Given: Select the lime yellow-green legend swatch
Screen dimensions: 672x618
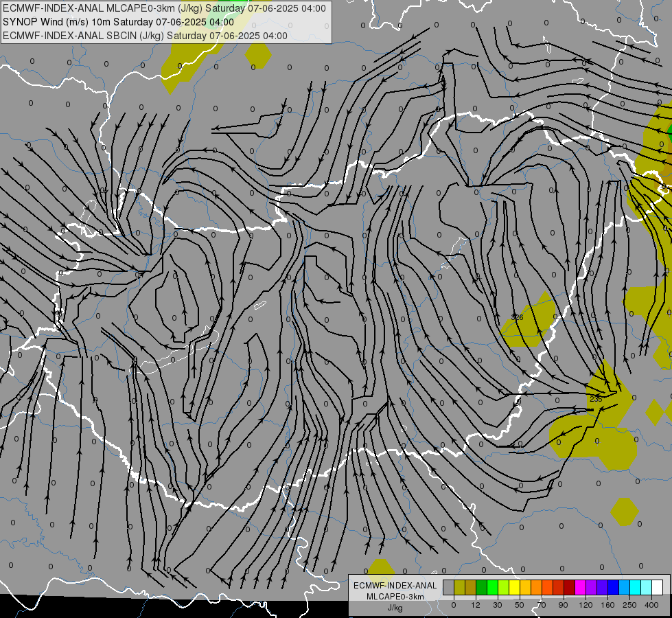Looking at the screenshot, I should [504, 587].
